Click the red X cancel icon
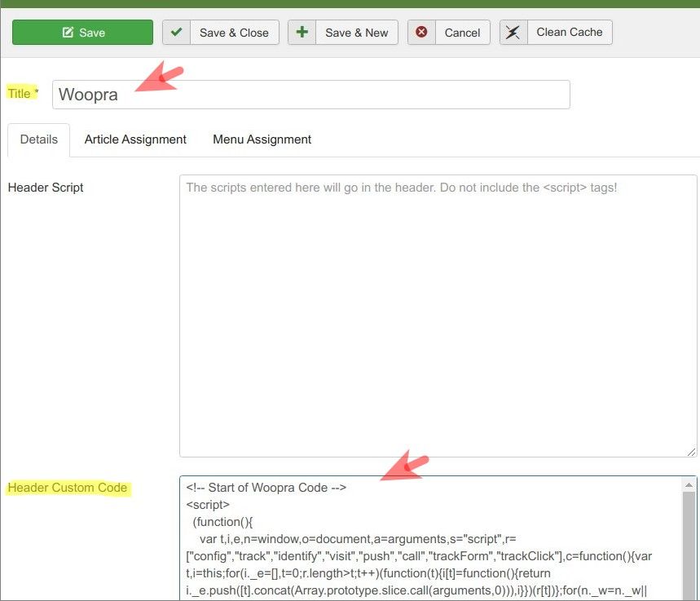 point(421,32)
